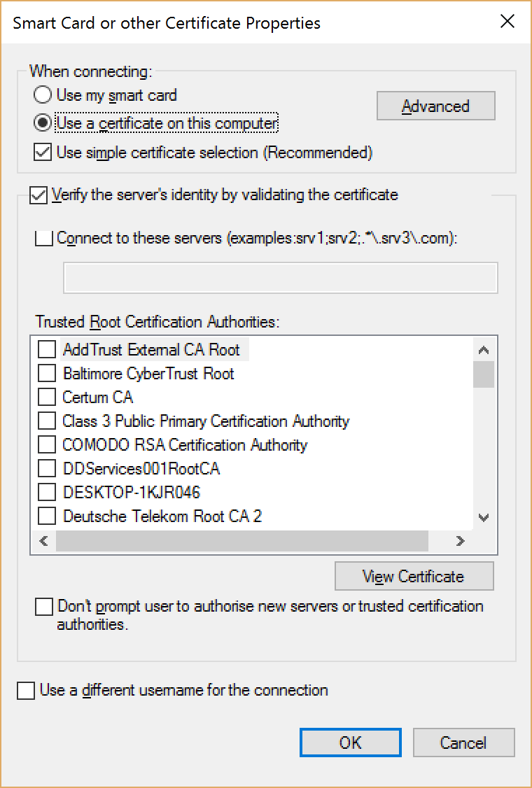Select 'Use a certificate on this computer'
The image size is (532, 788).
coord(43,123)
